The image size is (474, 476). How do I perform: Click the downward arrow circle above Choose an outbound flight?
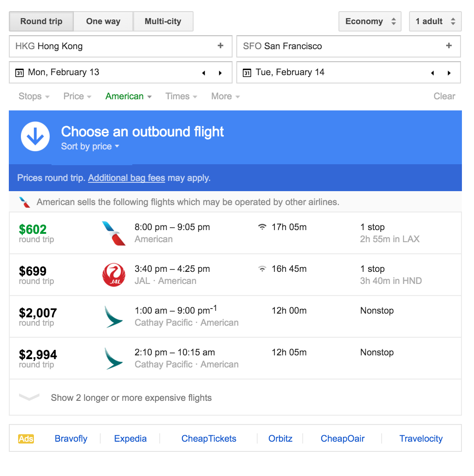[x=35, y=136]
